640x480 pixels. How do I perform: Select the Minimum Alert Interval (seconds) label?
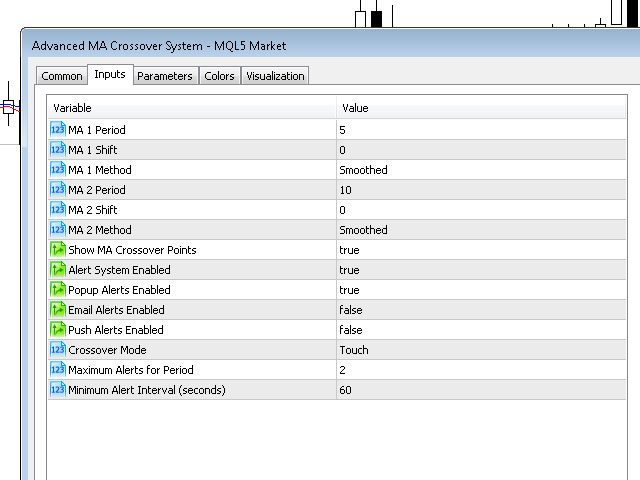coord(147,390)
